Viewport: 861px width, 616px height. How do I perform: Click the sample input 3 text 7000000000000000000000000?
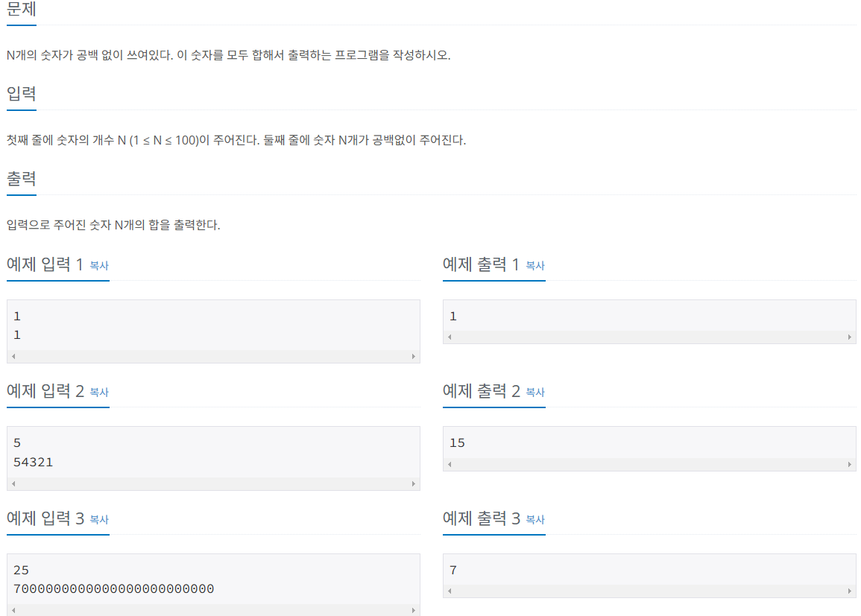[x=113, y=589]
